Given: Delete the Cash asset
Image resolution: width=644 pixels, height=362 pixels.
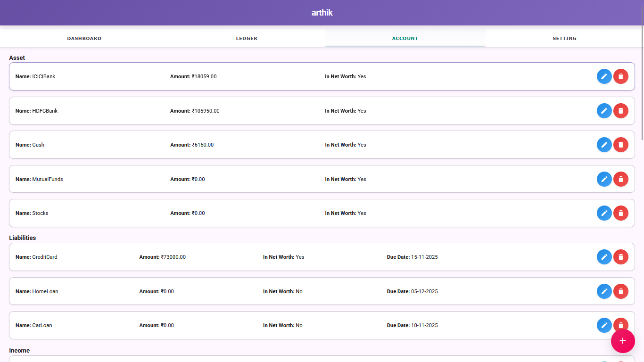Looking at the screenshot, I should click(x=621, y=145).
